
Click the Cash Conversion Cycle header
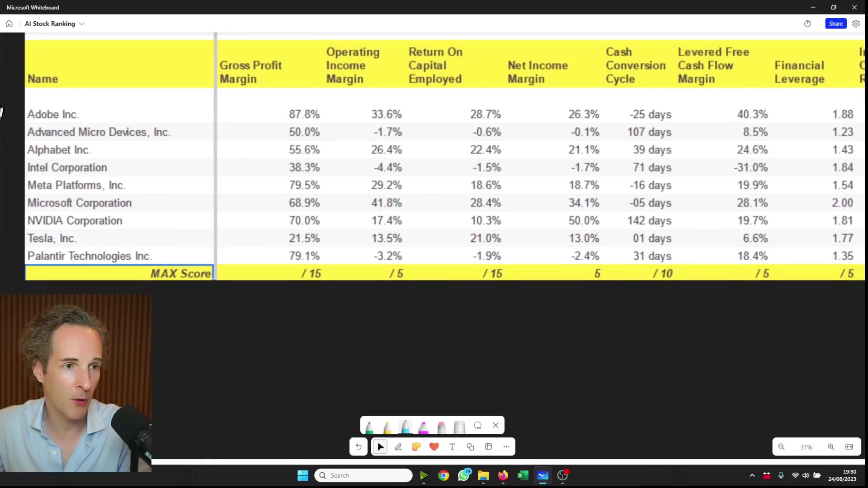(x=636, y=66)
